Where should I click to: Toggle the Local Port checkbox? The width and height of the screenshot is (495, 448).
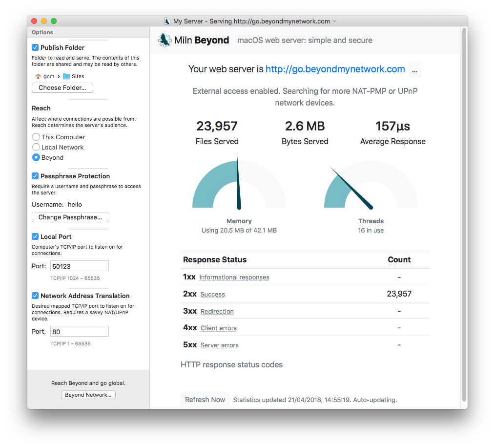tap(35, 236)
